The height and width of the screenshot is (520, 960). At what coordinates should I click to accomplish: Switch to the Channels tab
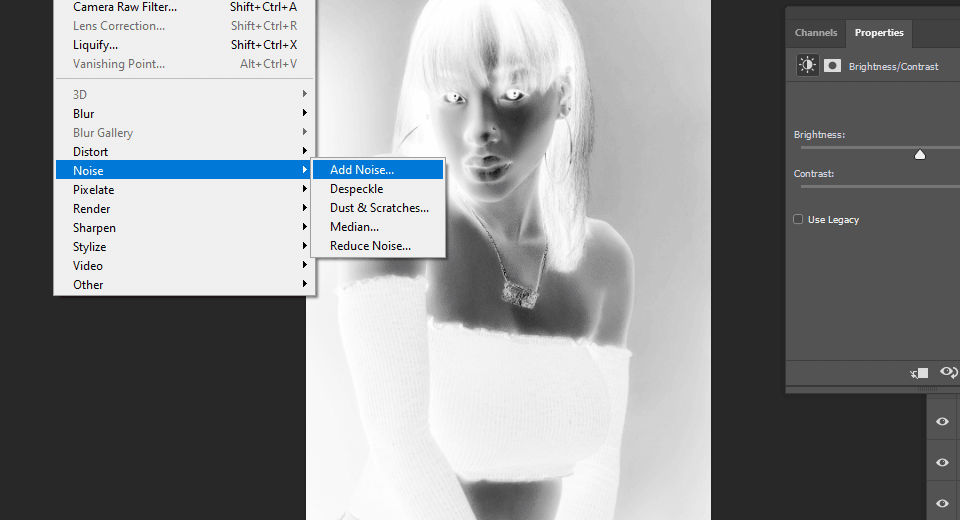point(816,32)
